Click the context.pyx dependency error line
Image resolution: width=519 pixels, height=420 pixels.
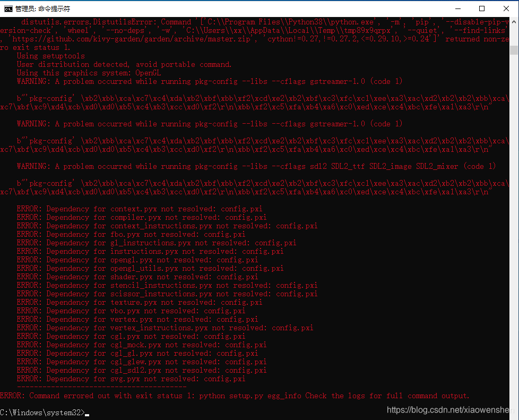[x=140, y=209]
